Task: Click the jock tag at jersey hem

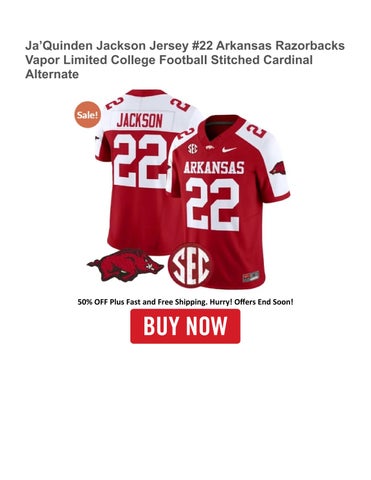Action: point(251,276)
